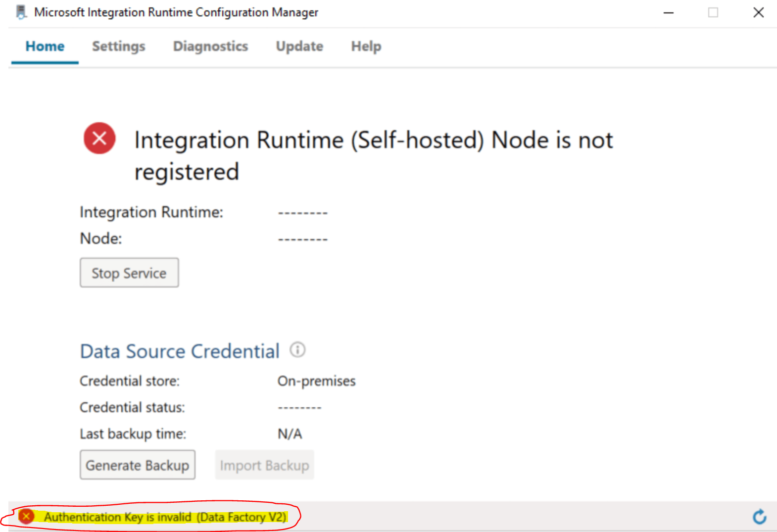Click the refresh icon in status bar
Screen dimensions: 777x532
(x=759, y=517)
